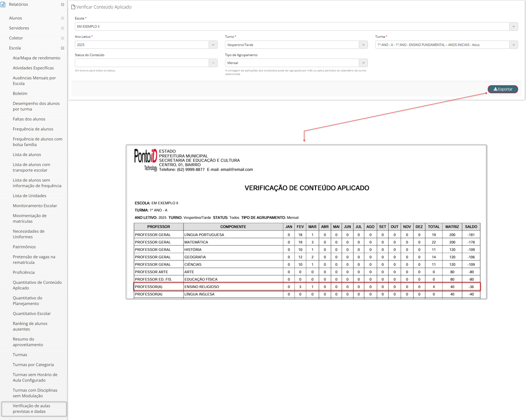Open Turmas por Categoria report

tap(33, 365)
